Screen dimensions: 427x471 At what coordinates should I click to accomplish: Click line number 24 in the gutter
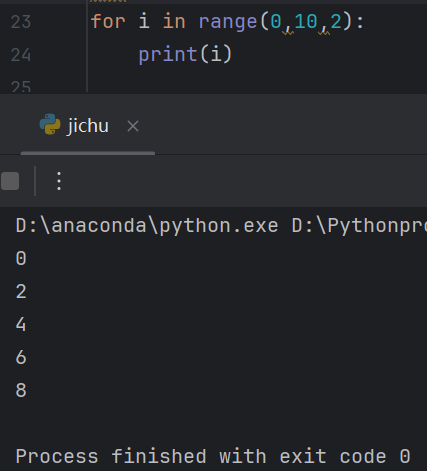click(21, 55)
